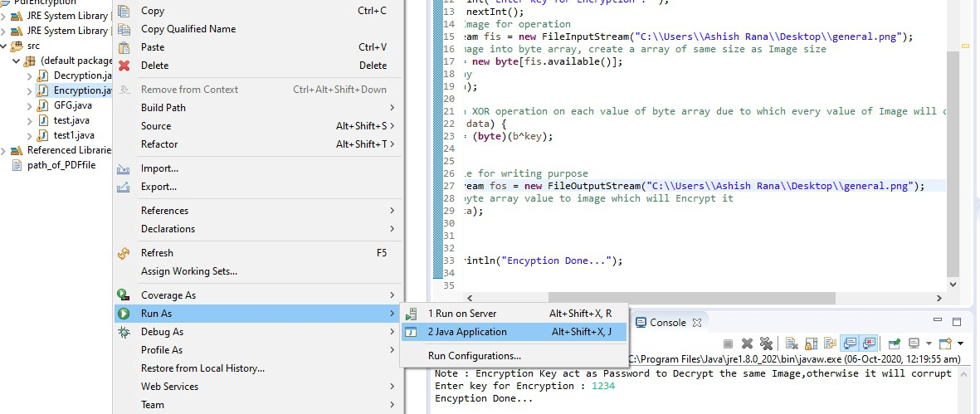Expand GFG.java tree node arrow
This screenshot has height=414, width=980.
pyautogui.click(x=29, y=105)
